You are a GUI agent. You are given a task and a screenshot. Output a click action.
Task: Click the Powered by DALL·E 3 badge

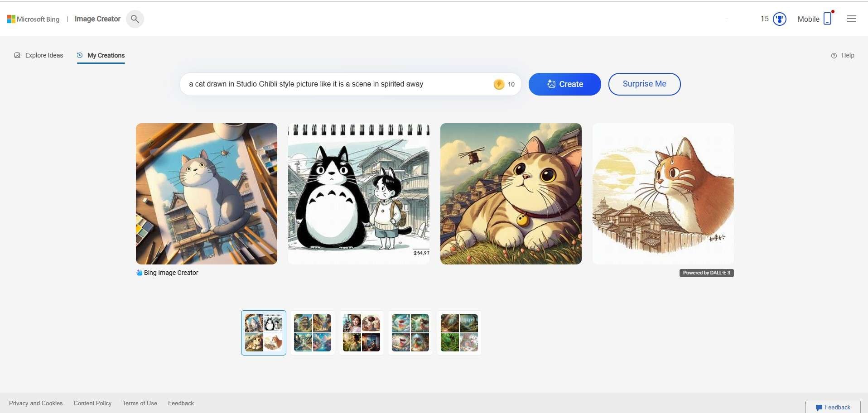click(x=707, y=273)
